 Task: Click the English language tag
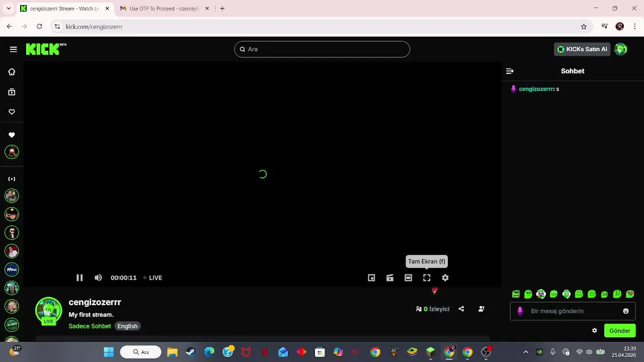[x=127, y=326]
